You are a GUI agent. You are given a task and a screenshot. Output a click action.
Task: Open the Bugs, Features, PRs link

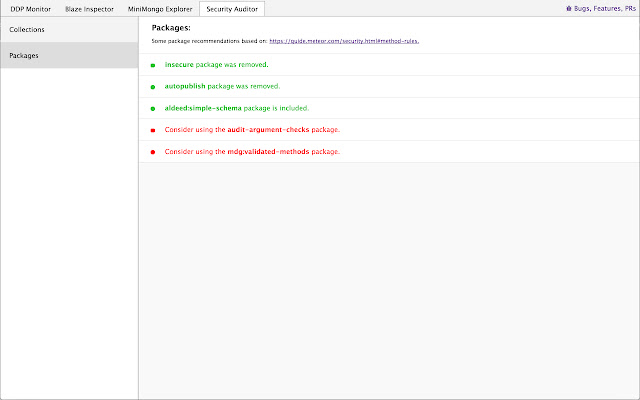pyautogui.click(x=605, y=8)
